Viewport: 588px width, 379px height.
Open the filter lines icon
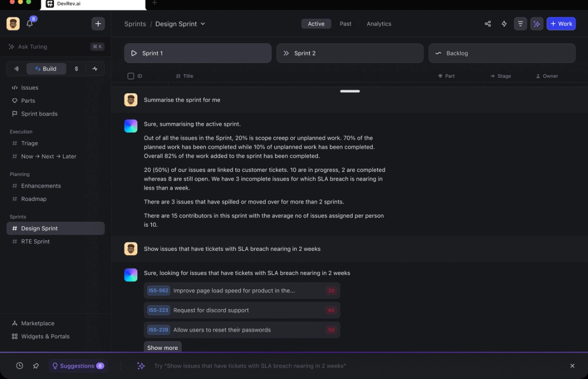click(x=520, y=23)
